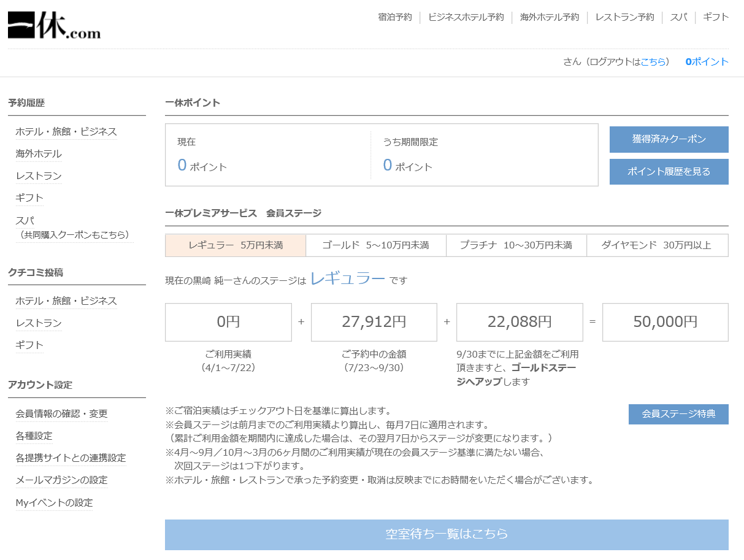Open 会員情報の確認・変更
This screenshot has width=744, height=560.
click(x=61, y=414)
